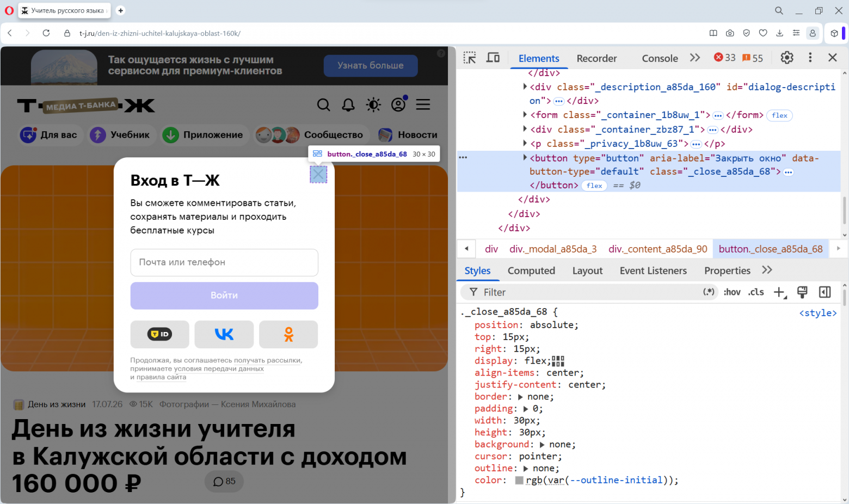Click Узнать больше banner button
The image size is (849, 504).
[x=371, y=65]
